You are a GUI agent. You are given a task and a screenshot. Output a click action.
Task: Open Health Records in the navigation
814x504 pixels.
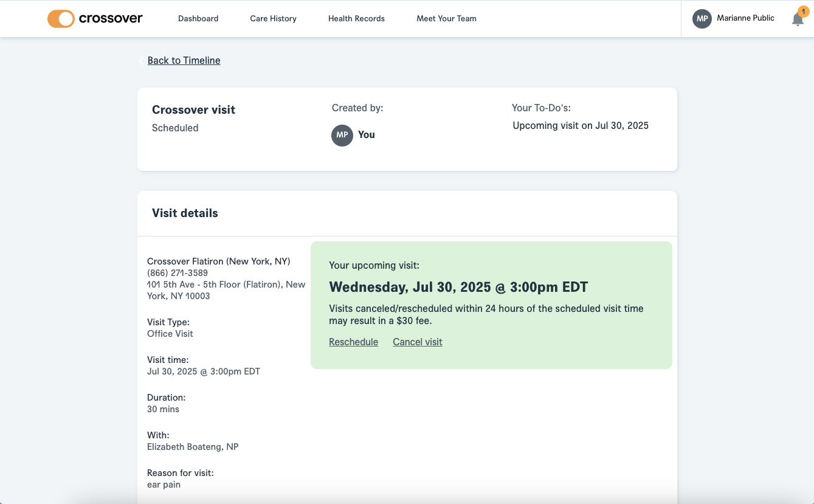point(356,18)
